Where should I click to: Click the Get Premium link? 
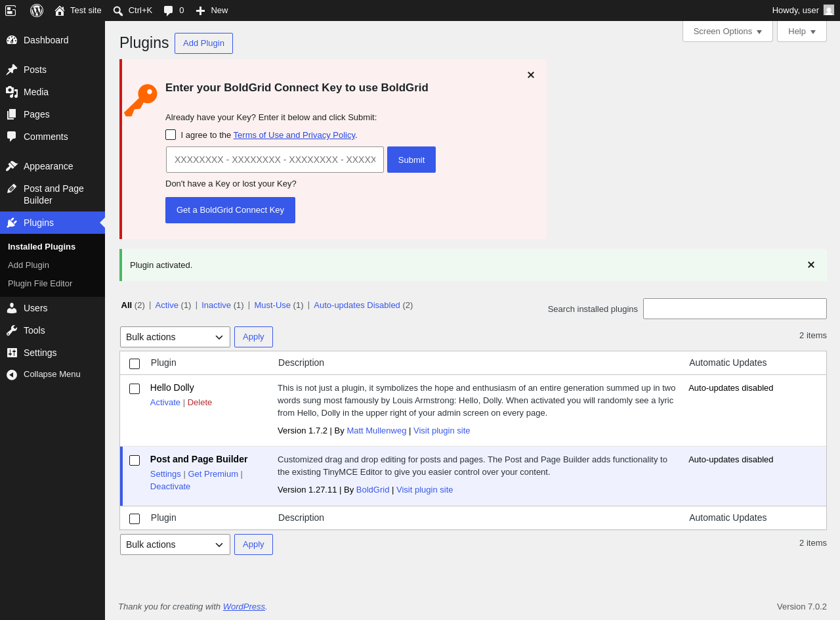click(213, 474)
